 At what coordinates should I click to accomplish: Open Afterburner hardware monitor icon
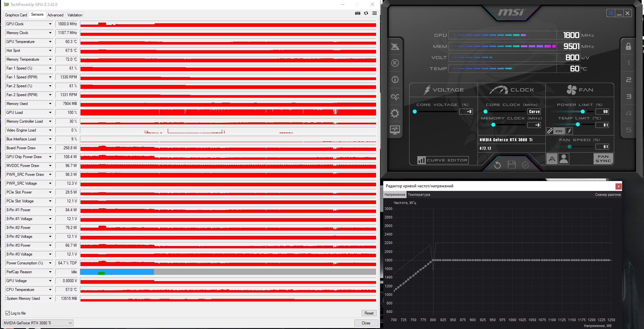395,130
